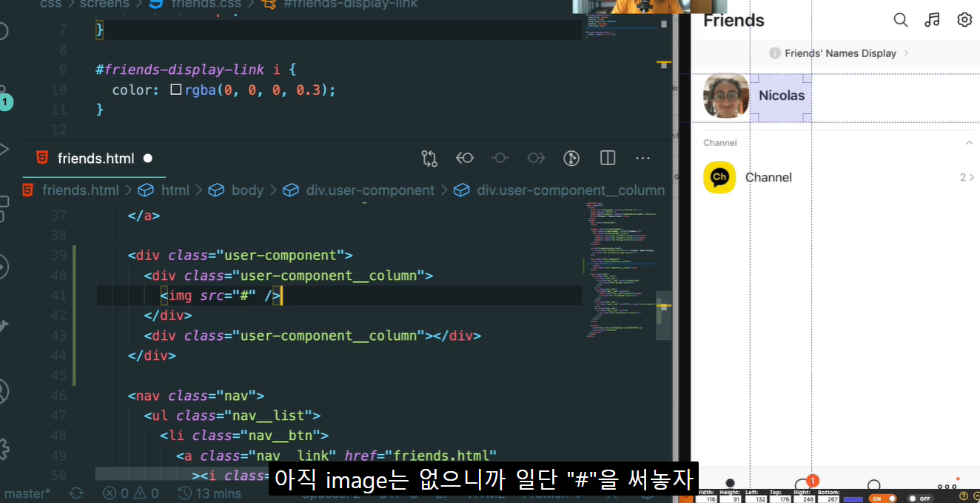Viewport: 980px width, 503px height.
Task: Click the chevron after Friends' Names Display
Action: (907, 53)
